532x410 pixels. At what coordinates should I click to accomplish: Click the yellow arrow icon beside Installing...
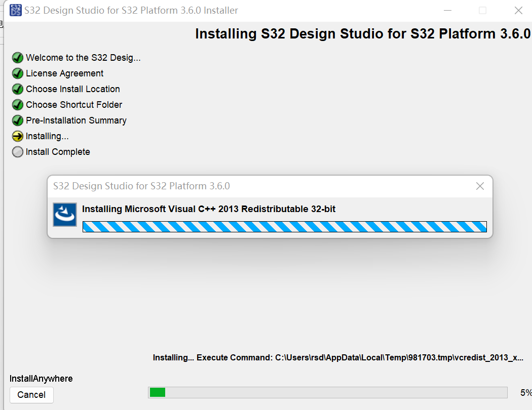tap(17, 136)
